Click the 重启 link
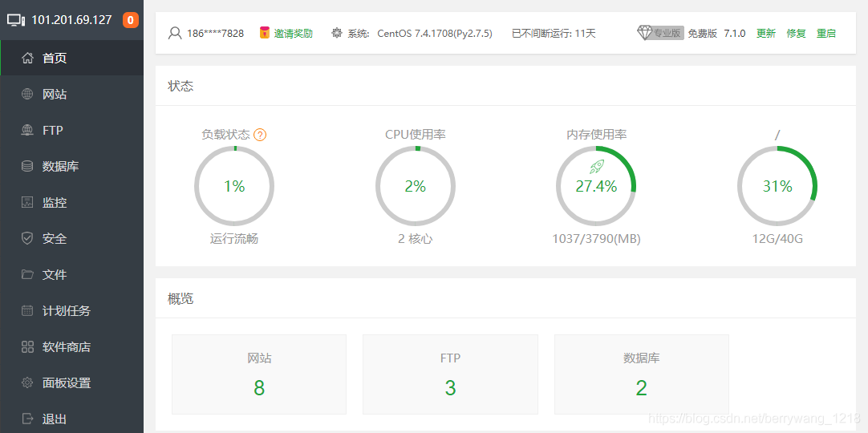 pyautogui.click(x=826, y=33)
